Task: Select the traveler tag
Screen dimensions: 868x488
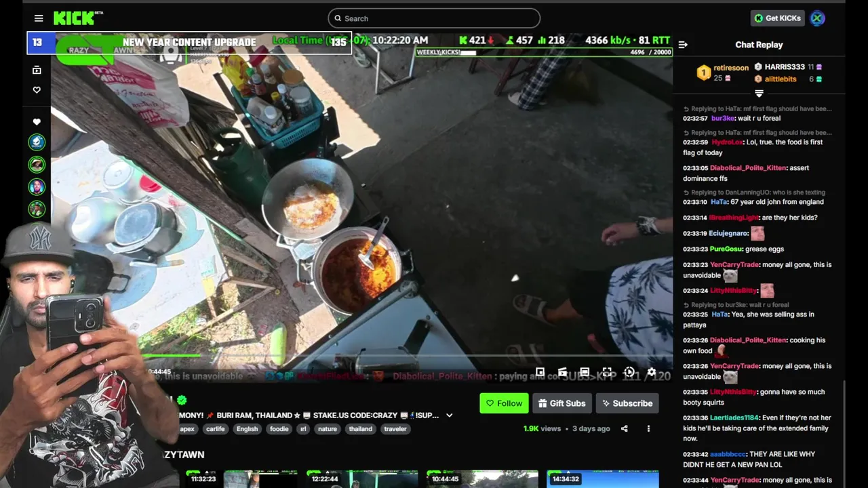Action: tap(395, 429)
